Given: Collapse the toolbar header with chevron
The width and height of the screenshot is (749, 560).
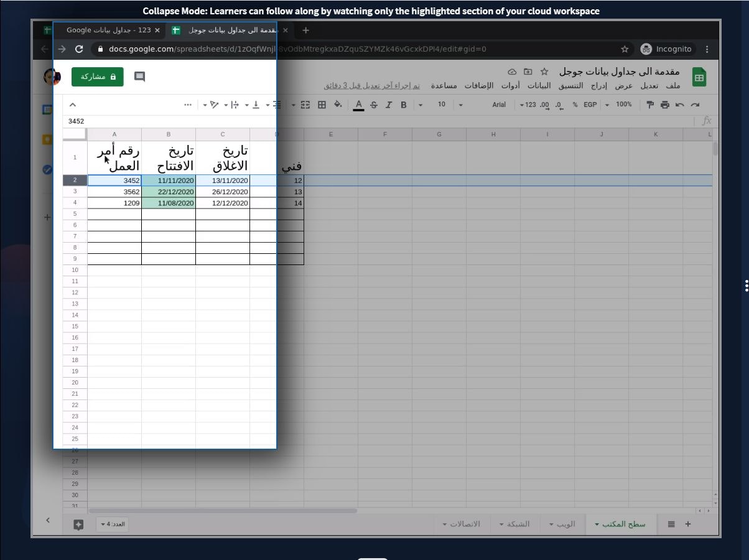Looking at the screenshot, I should [73, 105].
